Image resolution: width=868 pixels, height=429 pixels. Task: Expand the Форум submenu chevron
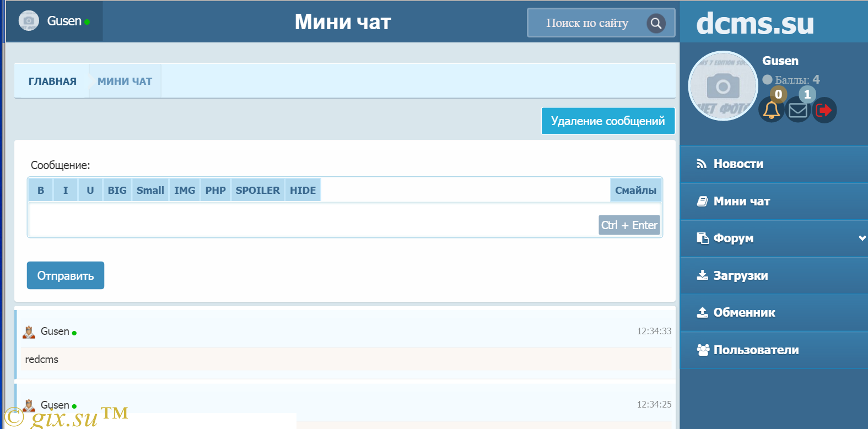[862, 238]
